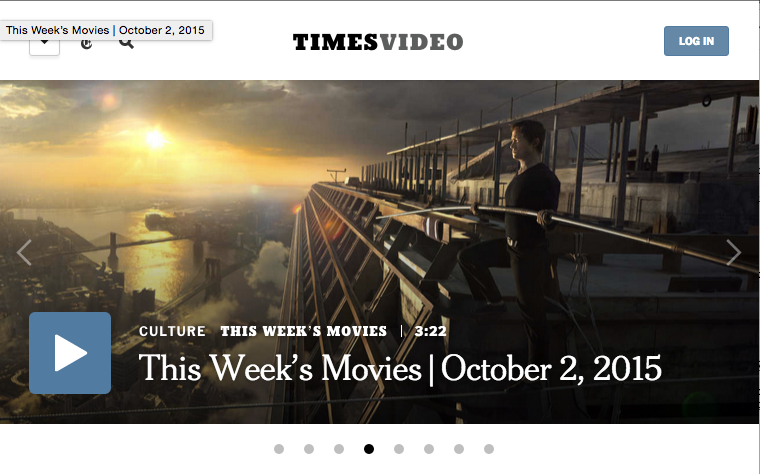760x474 pixels.
Task: Select the sixth carousel dot
Action: tap(429, 449)
